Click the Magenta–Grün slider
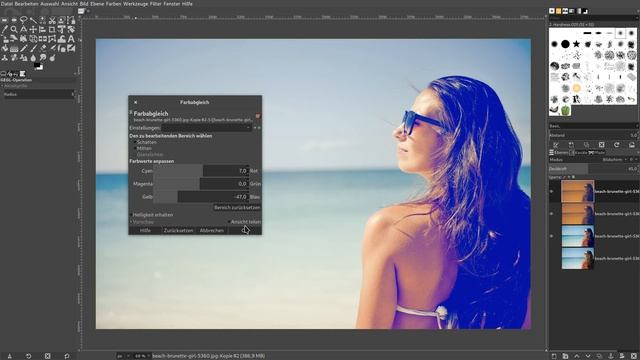The height and width of the screenshot is (360, 640). (201, 184)
